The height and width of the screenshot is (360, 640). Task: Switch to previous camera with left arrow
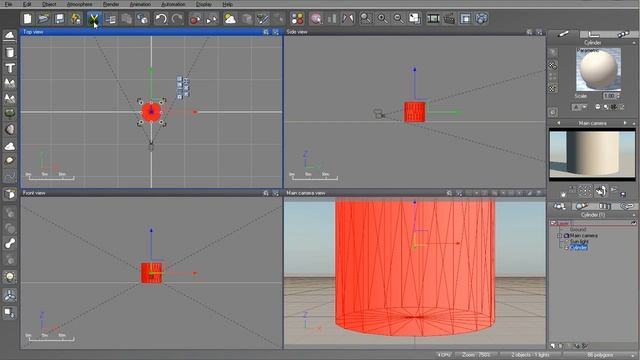(558, 123)
